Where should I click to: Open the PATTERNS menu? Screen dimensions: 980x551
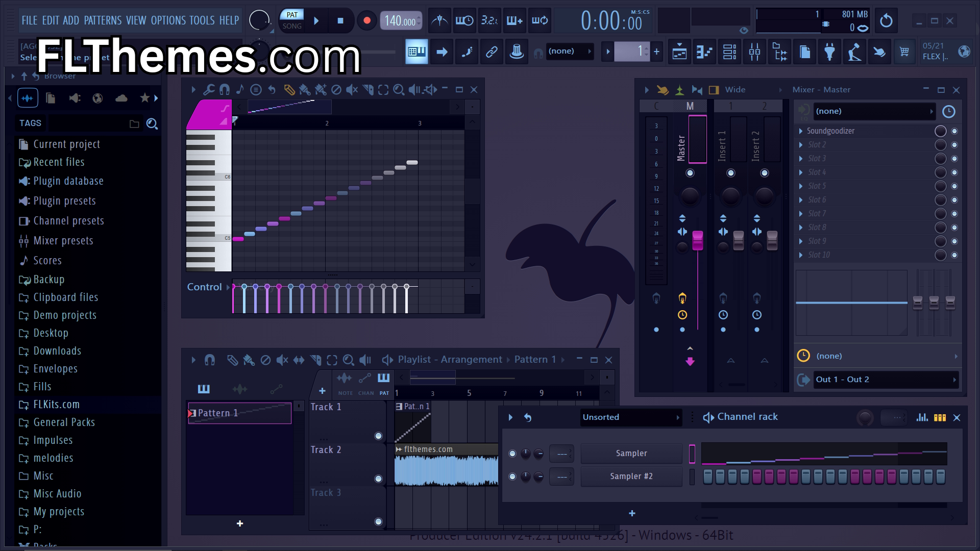[x=103, y=20]
